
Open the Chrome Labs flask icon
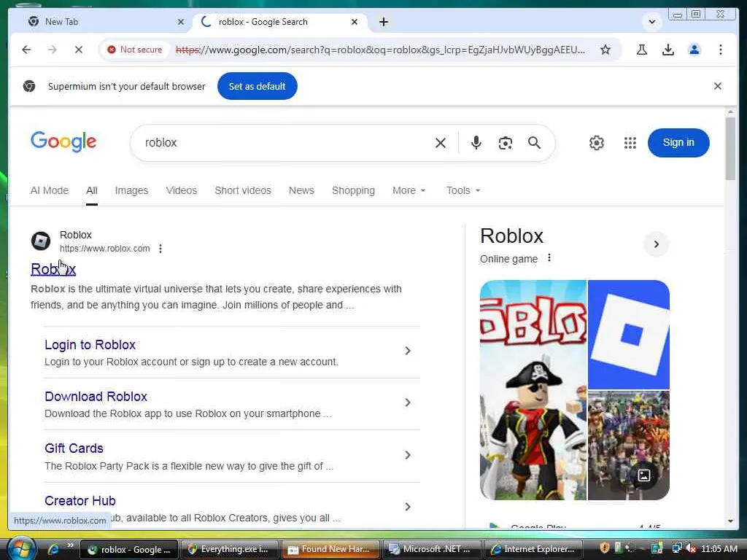pyautogui.click(x=642, y=50)
